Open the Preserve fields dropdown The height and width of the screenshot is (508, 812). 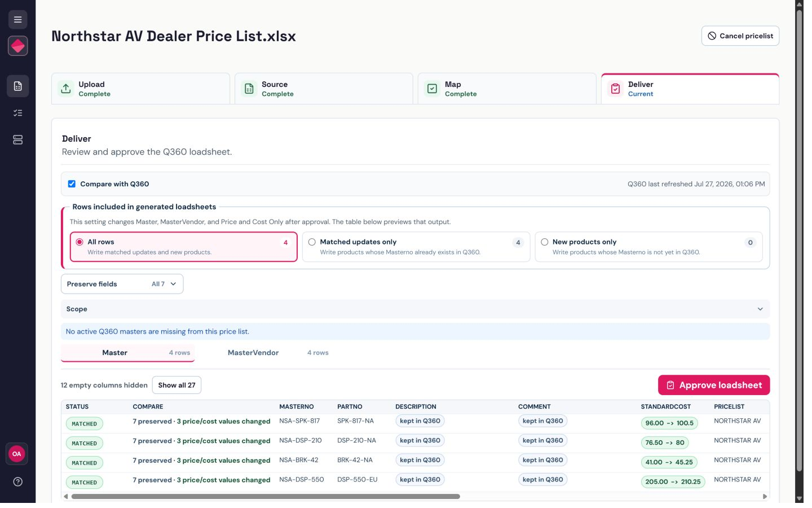tap(122, 284)
